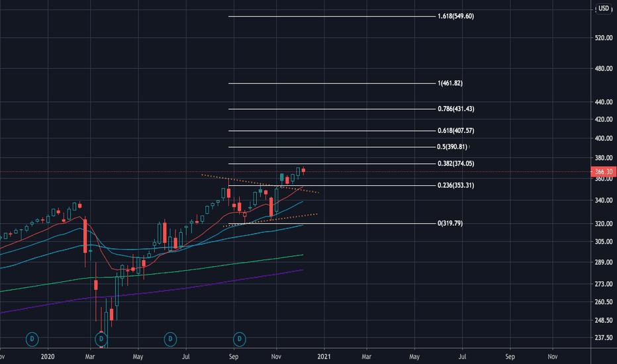
Task: Click the 248.50 price axis label
Action: tap(604, 320)
